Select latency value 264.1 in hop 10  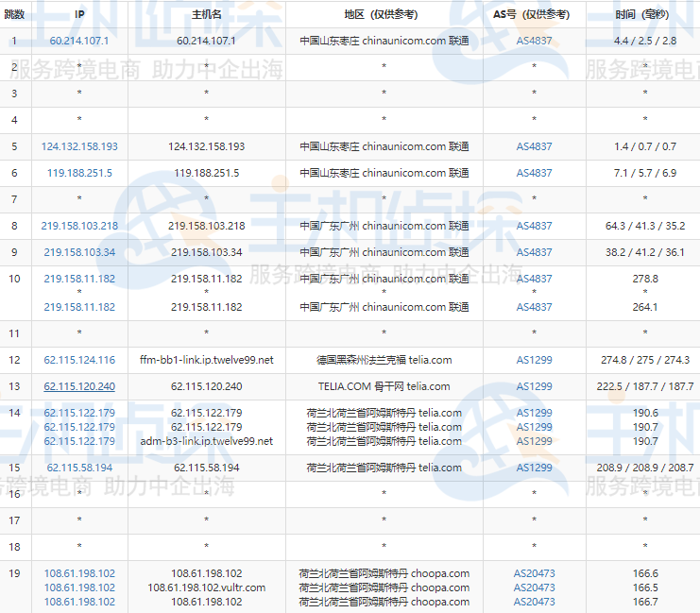point(645,307)
